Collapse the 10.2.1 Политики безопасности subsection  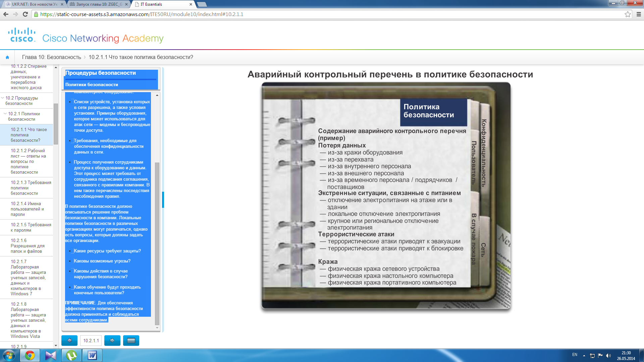click(5, 114)
